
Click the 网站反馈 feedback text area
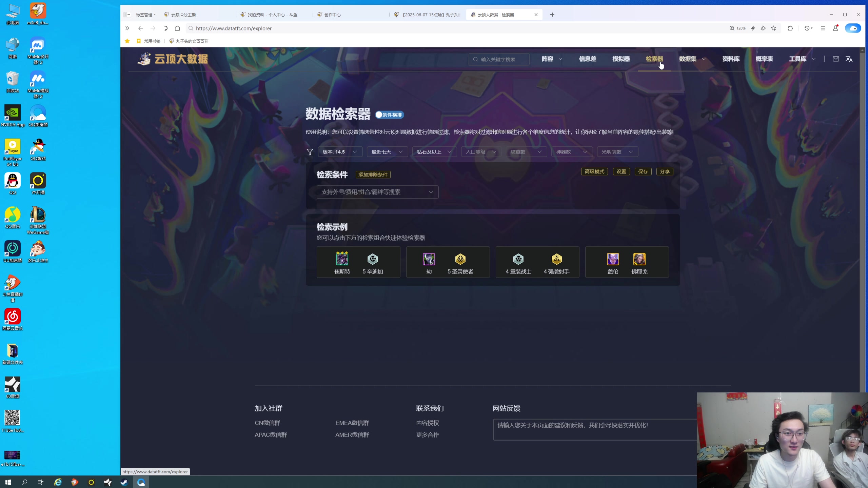(x=595, y=429)
